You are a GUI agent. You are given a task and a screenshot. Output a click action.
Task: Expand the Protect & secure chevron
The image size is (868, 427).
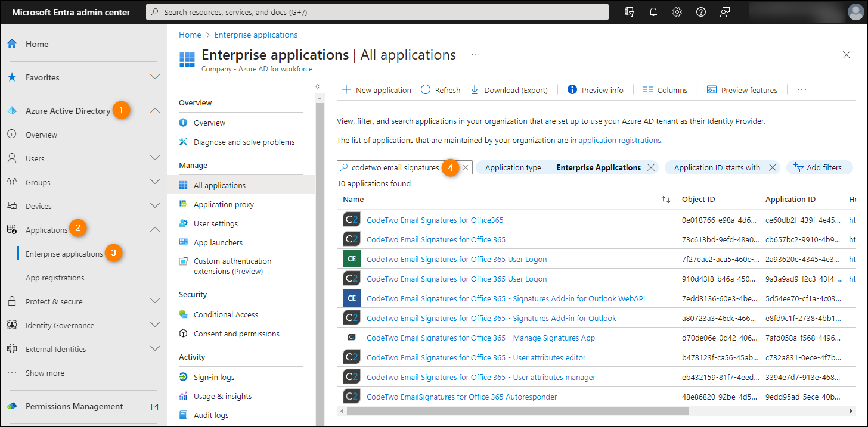pyautogui.click(x=155, y=301)
